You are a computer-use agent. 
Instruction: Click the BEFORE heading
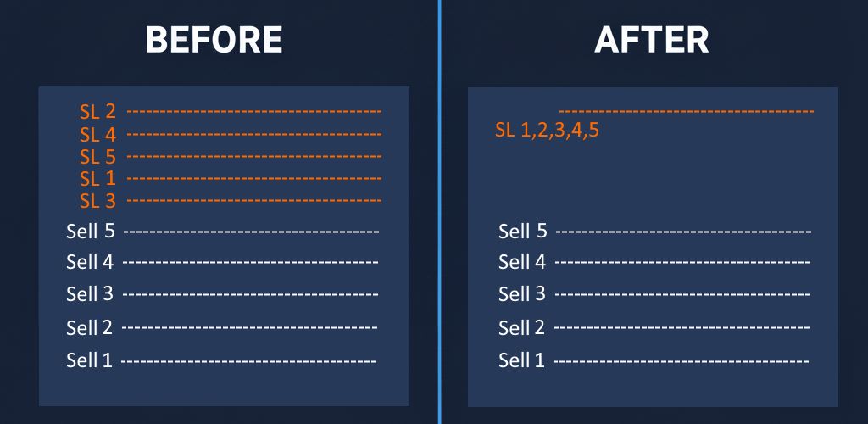[x=214, y=40]
